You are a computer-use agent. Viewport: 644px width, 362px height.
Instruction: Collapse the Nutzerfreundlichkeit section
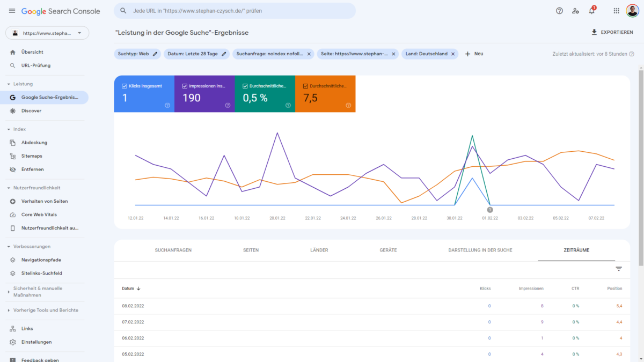9,188
